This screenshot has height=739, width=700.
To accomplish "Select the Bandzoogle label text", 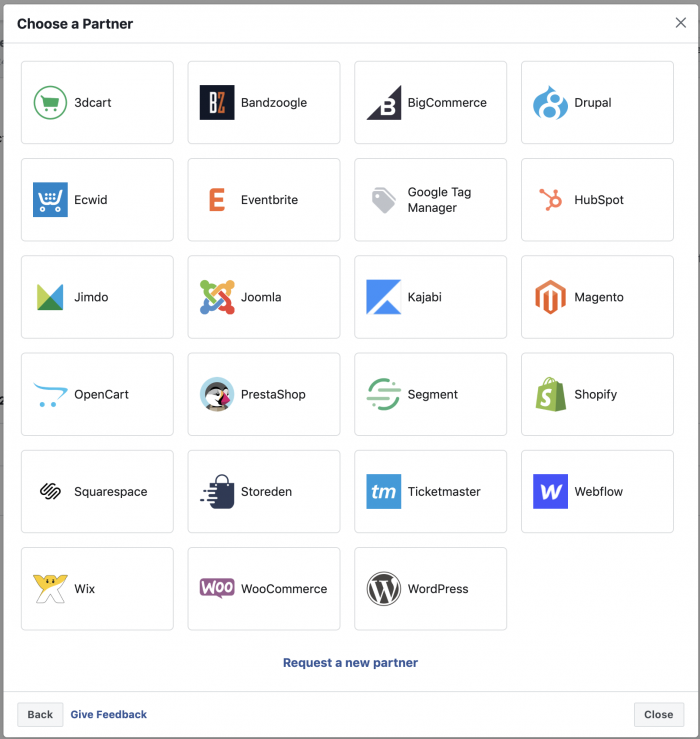I will pos(274,103).
